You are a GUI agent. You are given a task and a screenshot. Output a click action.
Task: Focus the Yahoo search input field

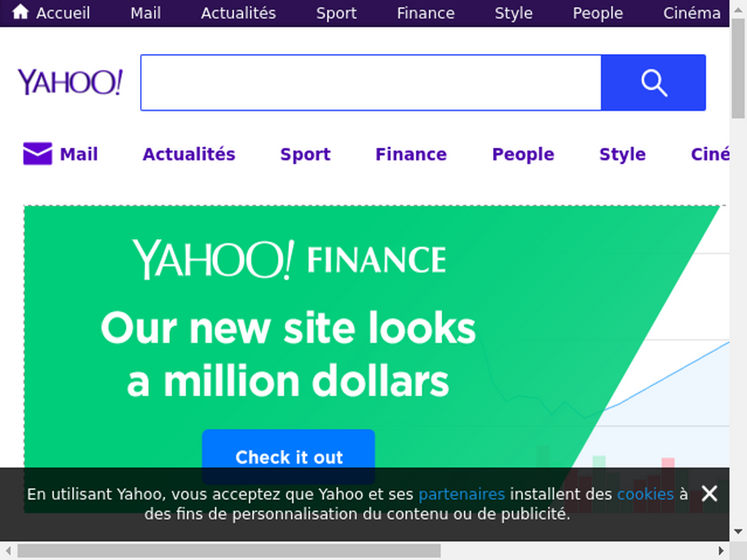click(x=371, y=83)
